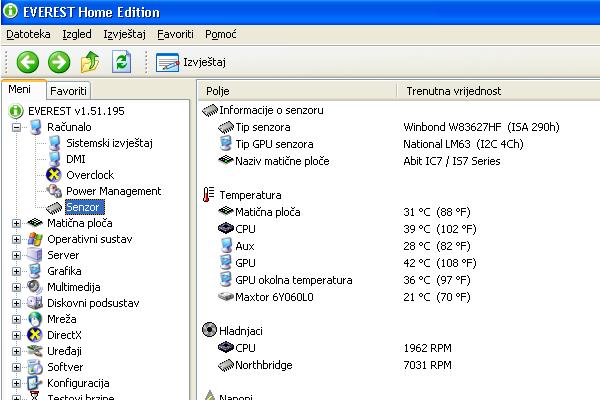Open Sistemski izvještaj tree entry
The height and width of the screenshot is (400, 600).
tap(109, 143)
